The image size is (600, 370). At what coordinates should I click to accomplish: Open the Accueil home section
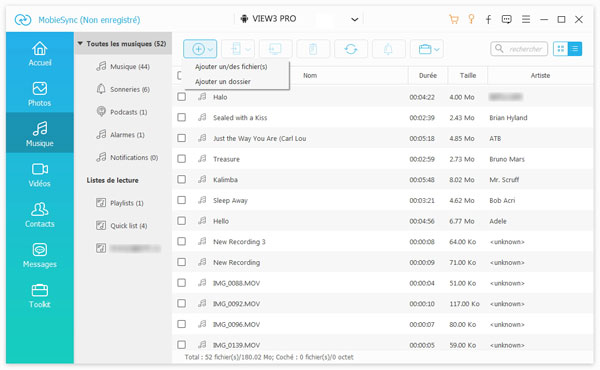pos(40,54)
